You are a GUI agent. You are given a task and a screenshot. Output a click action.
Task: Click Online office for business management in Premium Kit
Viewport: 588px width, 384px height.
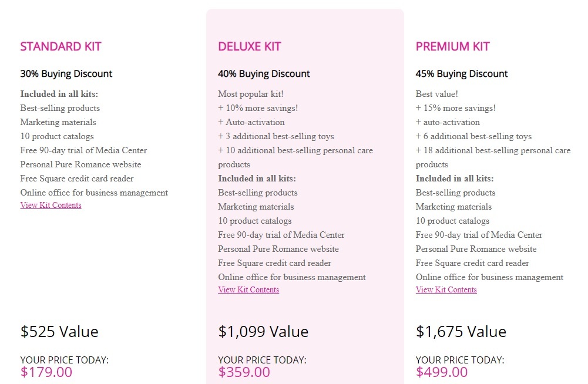click(489, 277)
